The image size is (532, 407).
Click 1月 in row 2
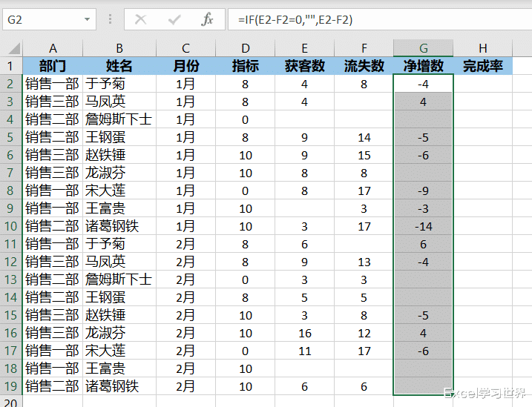pos(185,84)
